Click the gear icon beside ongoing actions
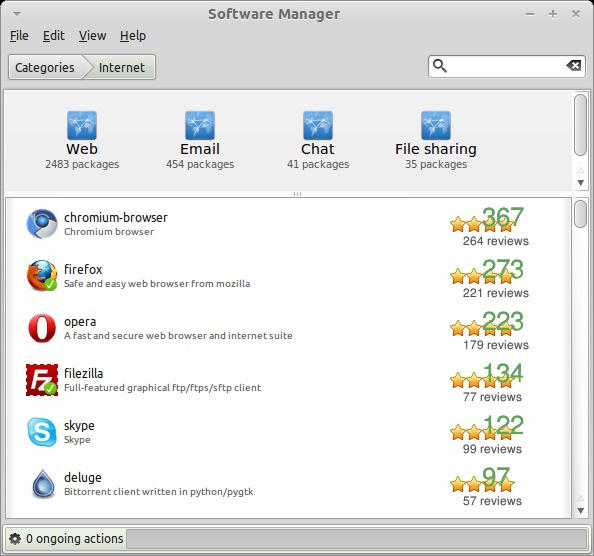The height and width of the screenshot is (556, 594). tap(15, 539)
